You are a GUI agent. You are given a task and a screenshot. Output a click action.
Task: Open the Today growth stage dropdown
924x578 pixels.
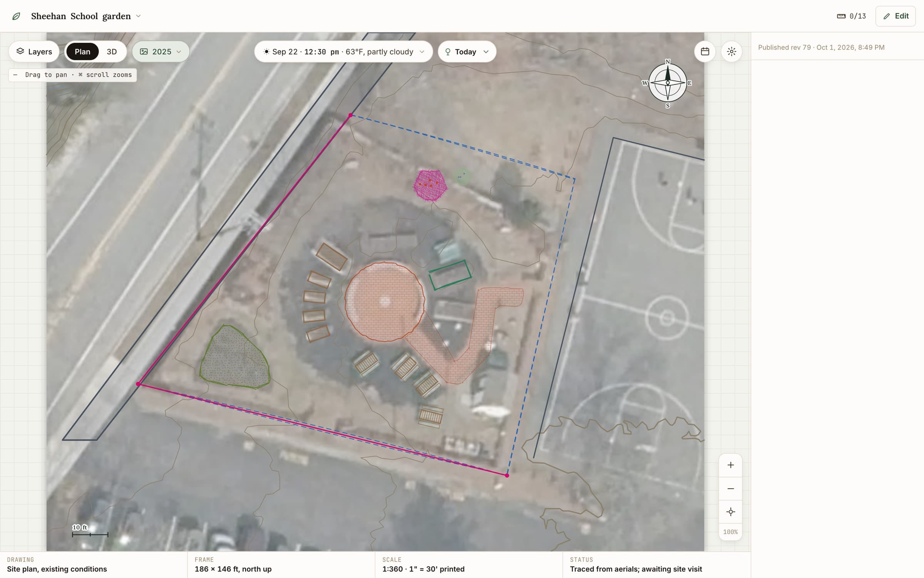pyautogui.click(x=467, y=52)
